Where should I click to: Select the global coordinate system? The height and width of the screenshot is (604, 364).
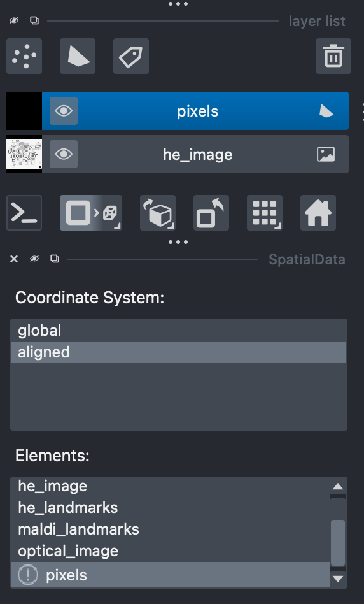(179, 331)
